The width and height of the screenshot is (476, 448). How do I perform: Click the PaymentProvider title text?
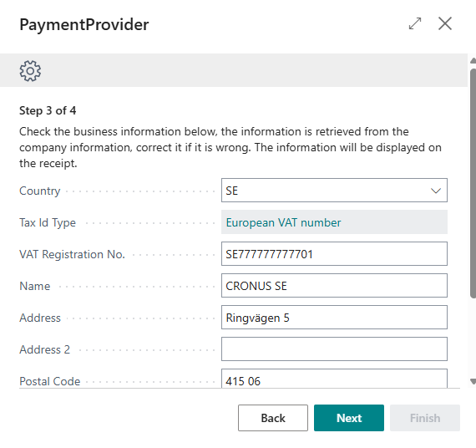click(84, 24)
